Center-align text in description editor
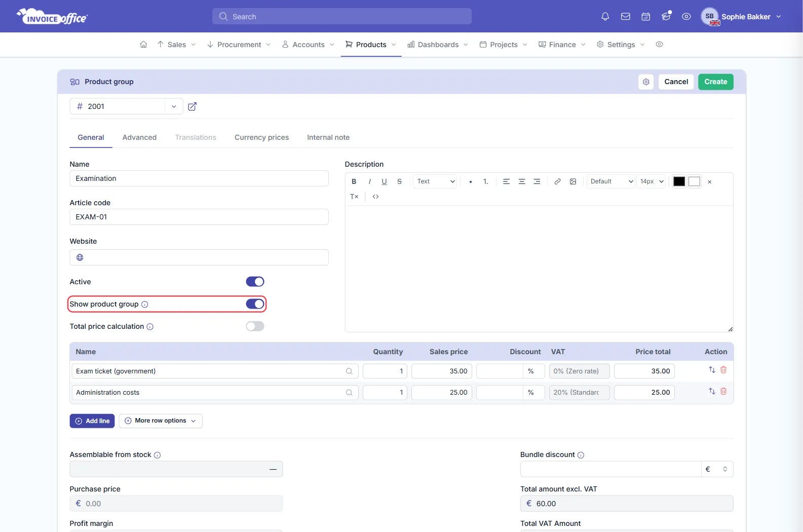Viewport: 803px width, 532px height. [x=522, y=181]
